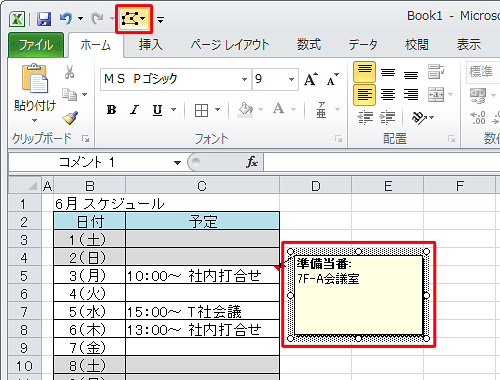
Task: Open 配置 dialog launcher
Action: coord(451,139)
